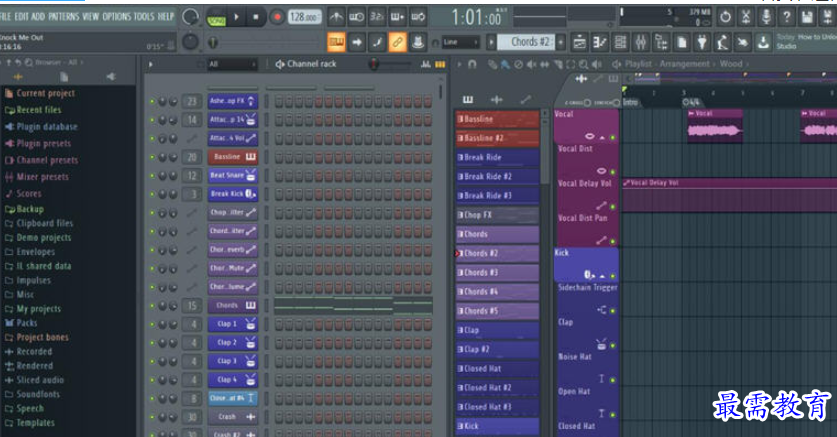
Task: Click the download arrow icon in toolbar
Action: click(x=764, y=42)
